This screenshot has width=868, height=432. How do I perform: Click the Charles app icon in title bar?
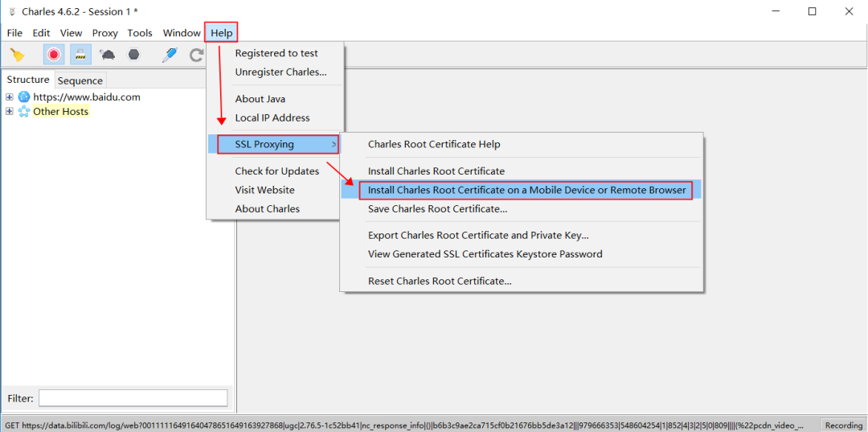pos(11,11)
